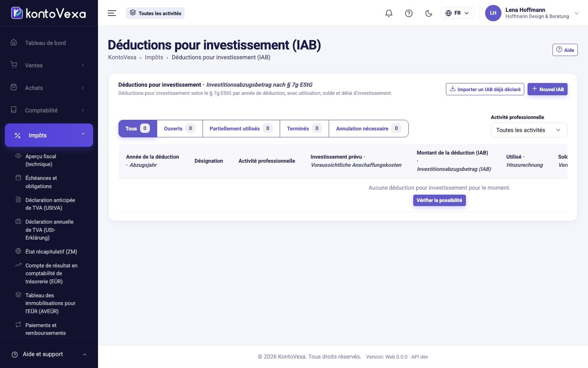Select the Terminés tab

(304, 128)
